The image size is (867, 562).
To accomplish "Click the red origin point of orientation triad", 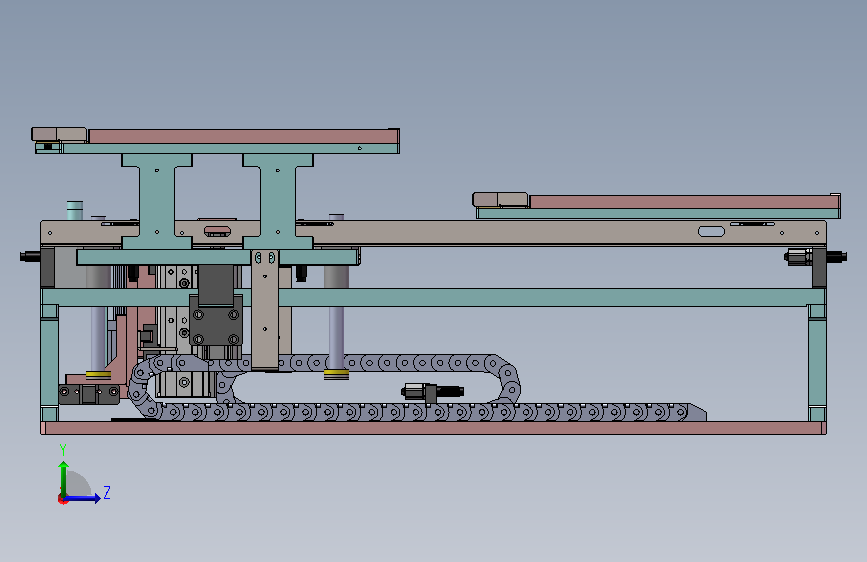I will coord(62,499).
